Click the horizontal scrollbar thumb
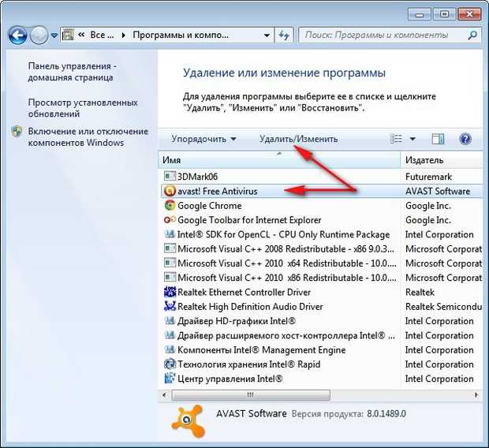This screenshot has width=489, height=448. (251, 395)
